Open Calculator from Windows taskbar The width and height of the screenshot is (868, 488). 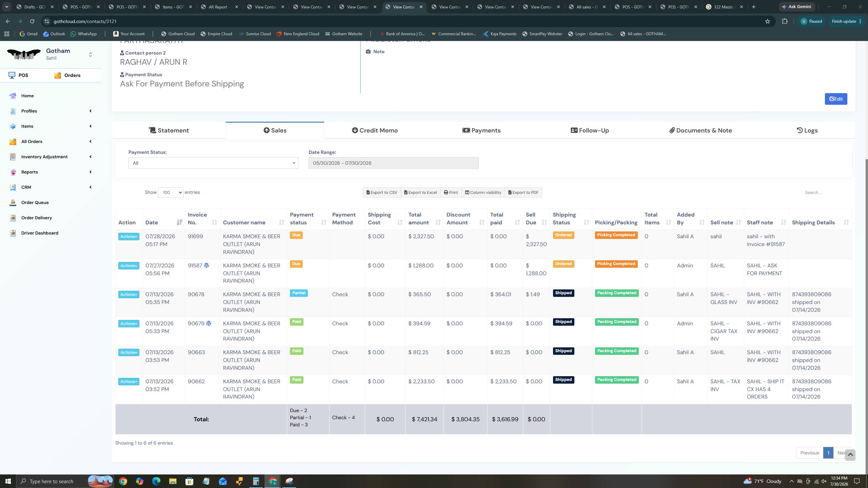256,481
